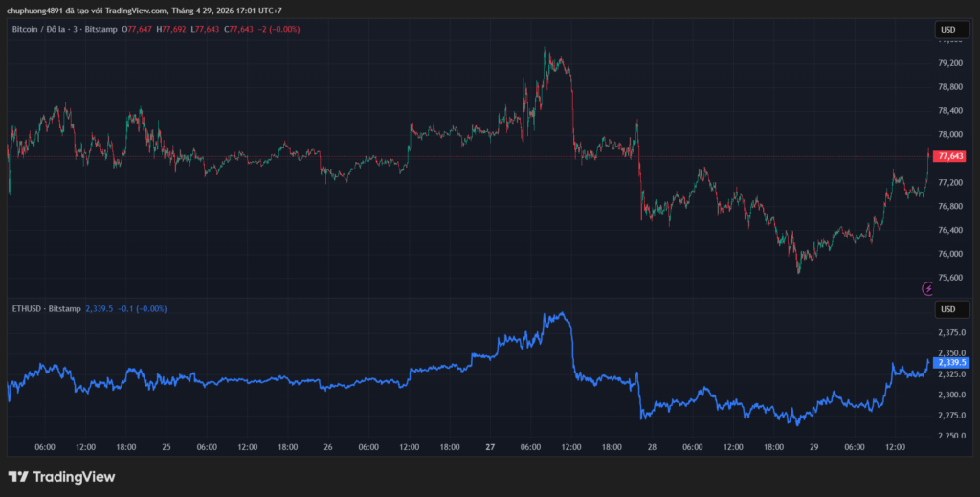
Task: Open the USD currency selector for ETHUSD pane
Action: click(948, 309)
